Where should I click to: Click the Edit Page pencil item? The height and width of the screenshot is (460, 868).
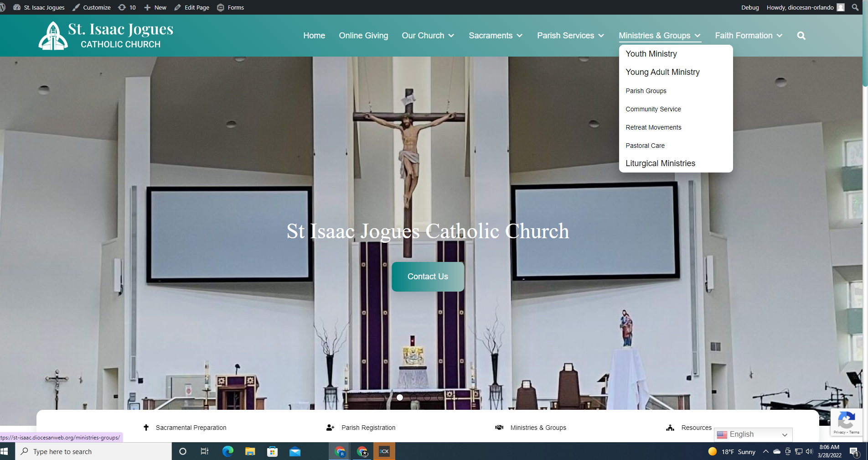(x=192, y=7)
